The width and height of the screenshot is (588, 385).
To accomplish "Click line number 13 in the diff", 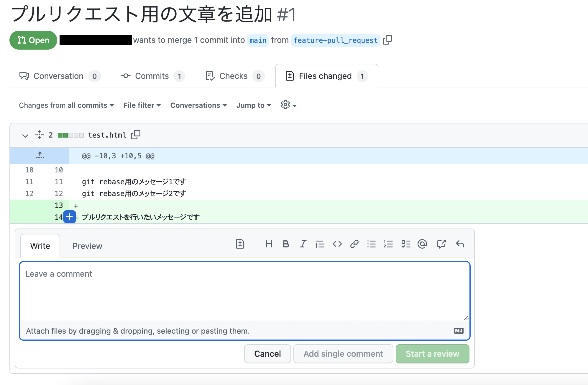I will click(59, 205).
